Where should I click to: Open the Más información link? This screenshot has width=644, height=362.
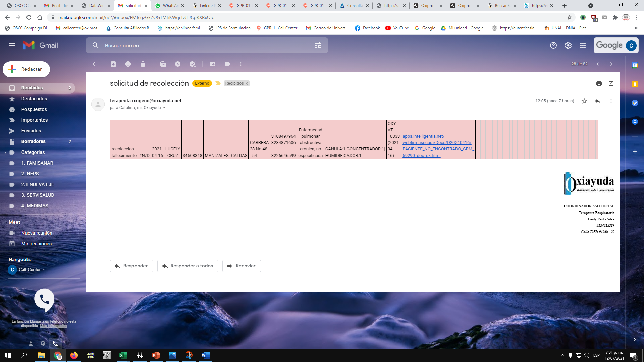pos(53,326)
